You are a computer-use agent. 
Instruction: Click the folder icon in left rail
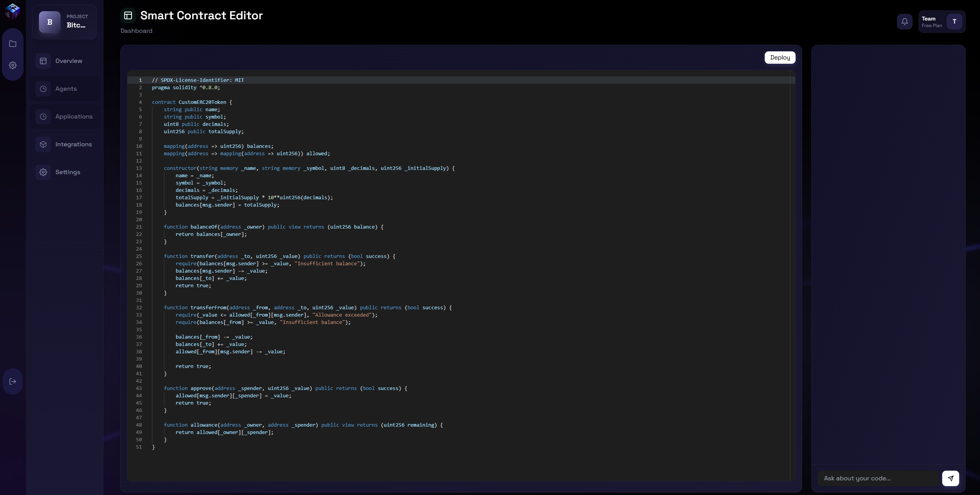point(13,44)
